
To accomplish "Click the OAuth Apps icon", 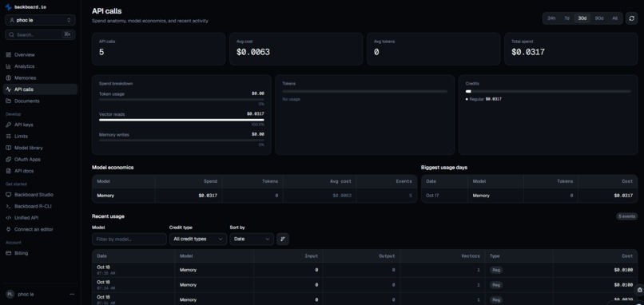I will 9,159.
